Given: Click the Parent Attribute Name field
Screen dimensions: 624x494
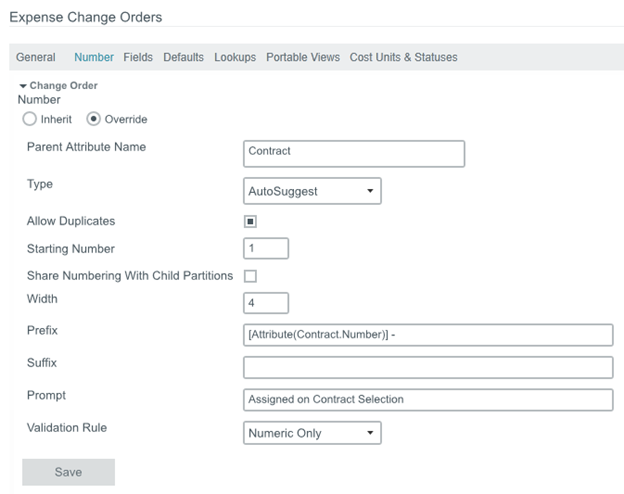Looking at the screenshot, I should click(354, 153).
